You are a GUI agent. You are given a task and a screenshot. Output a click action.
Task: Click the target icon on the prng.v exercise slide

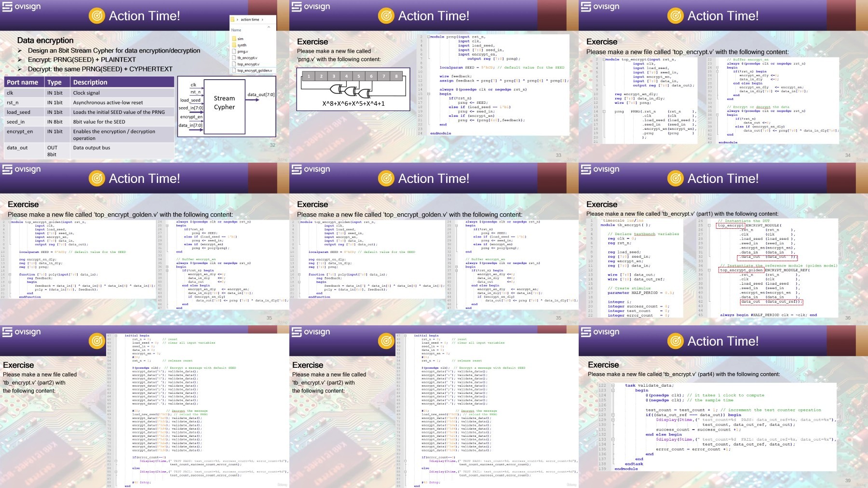pyautogui.click(x=386, y=16)
